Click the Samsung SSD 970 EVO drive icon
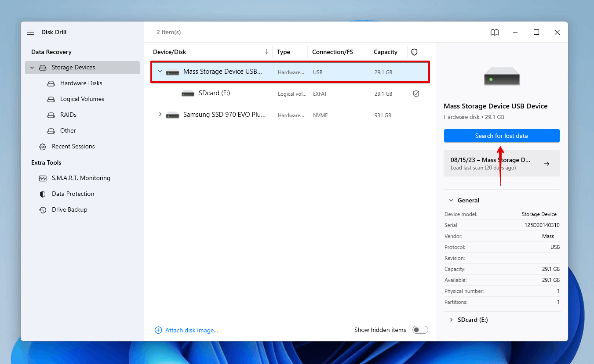Screen dimensions: 594x364 [x=172, y=115]
